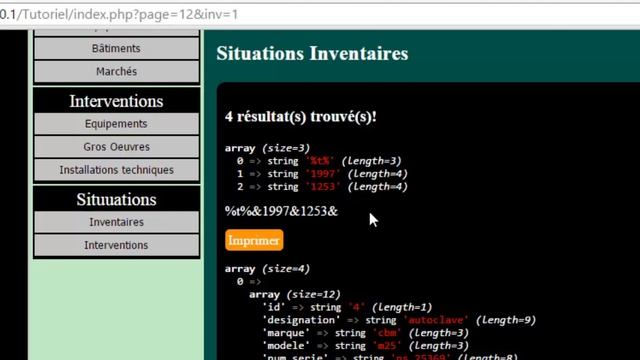The height and width of the screenshot is (360, 640).
Task: Click the browser address bar URL
Action: pos(119,15)
